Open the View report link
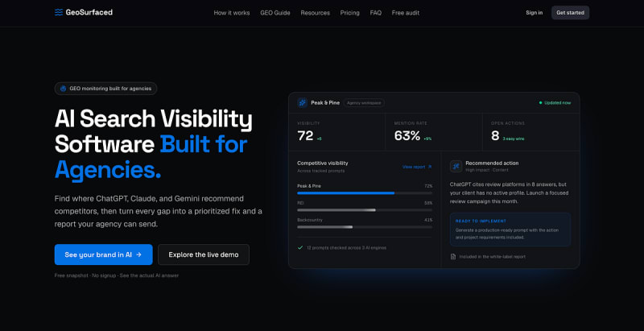This screenshot has width=644, height=331. click(x=417, y=167)
